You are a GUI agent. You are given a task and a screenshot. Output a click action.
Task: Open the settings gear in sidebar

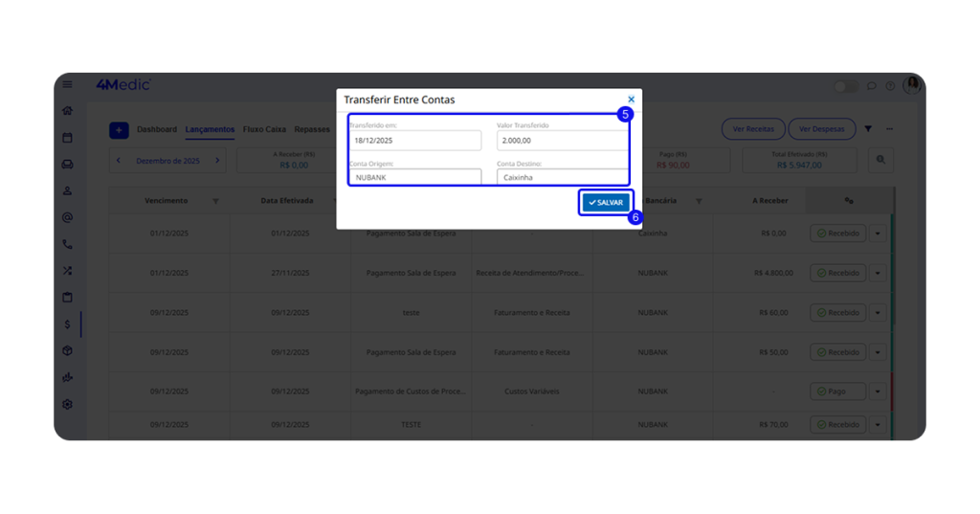point(67,404)
